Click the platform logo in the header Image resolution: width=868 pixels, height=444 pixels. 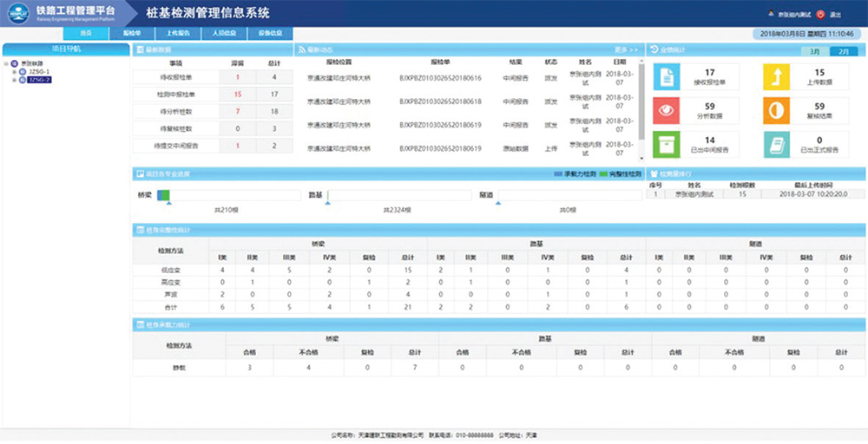pyautogui.click(x=18, y=14)
